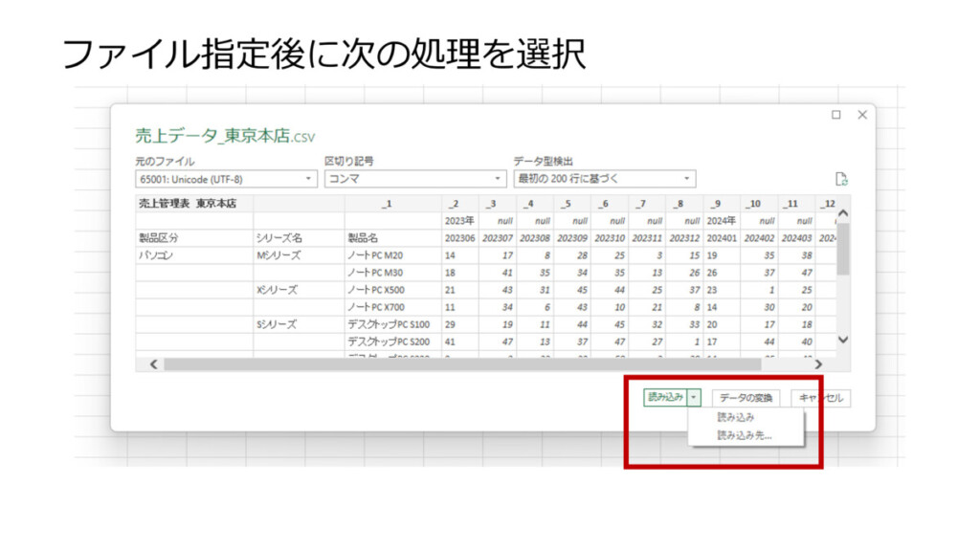980x551 pixels.
Task: Maximize the CSV import dialog
Action: tap(836, 115)
